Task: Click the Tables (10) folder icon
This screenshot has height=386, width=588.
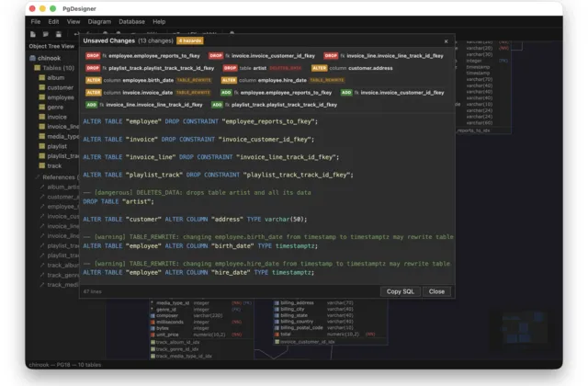Action: (37, 68)
